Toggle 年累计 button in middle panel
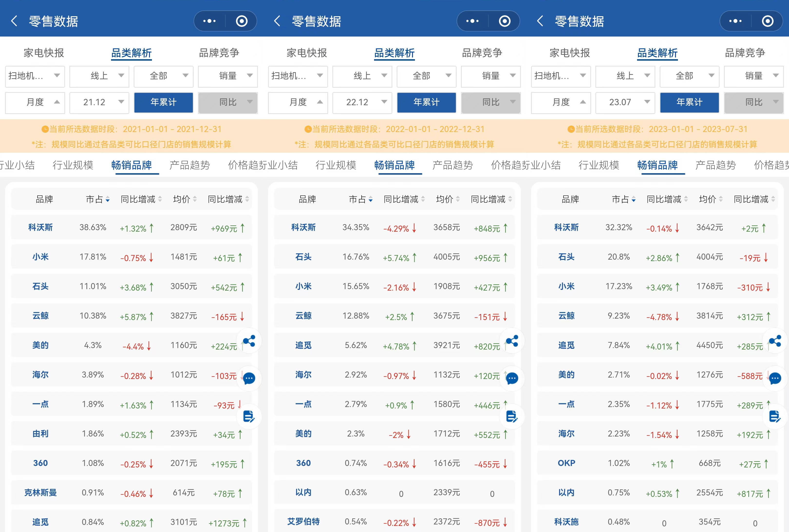This screenshot has width=789, height=532. tap(426, 102)
